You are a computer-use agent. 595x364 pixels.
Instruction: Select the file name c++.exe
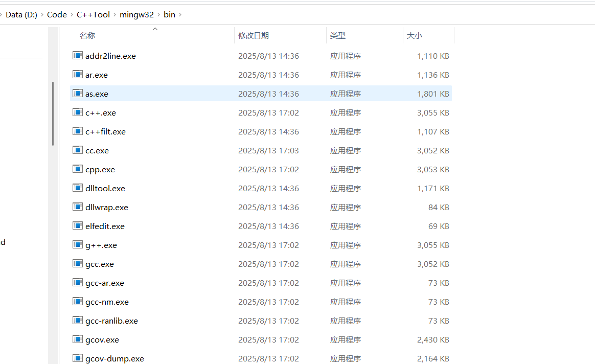101,113
